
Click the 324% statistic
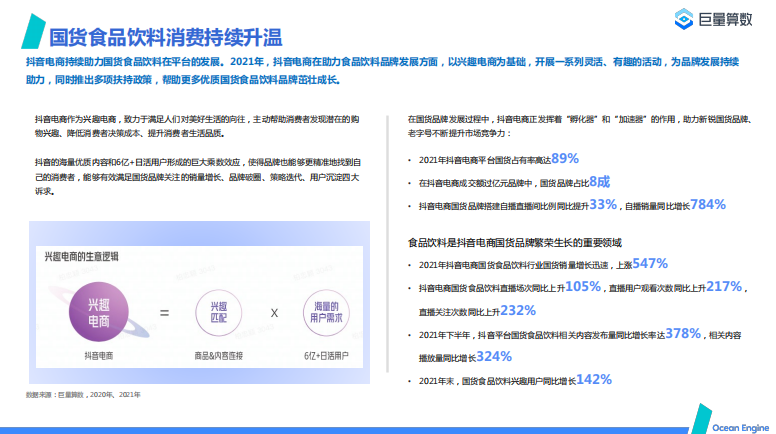(494, 356)
